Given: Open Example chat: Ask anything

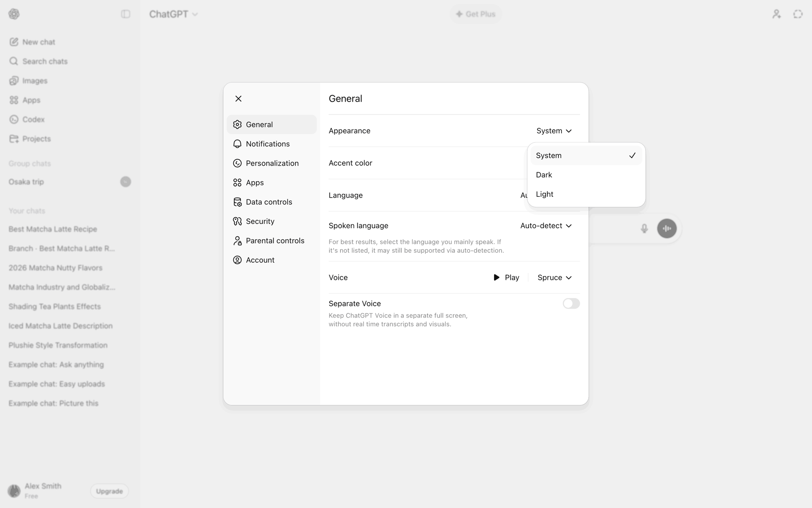Looking at the screenshot, I should click(69, 364).
